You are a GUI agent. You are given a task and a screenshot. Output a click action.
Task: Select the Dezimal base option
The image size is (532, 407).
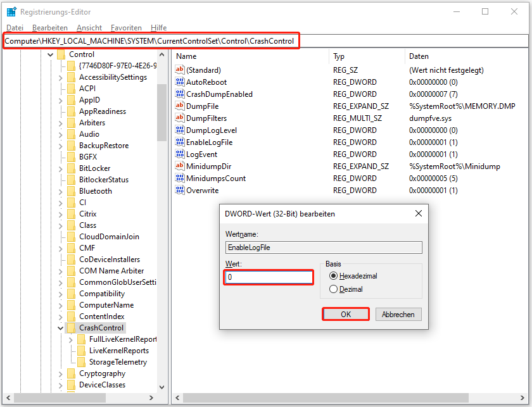pyautogui.click(x=334, y=289)
